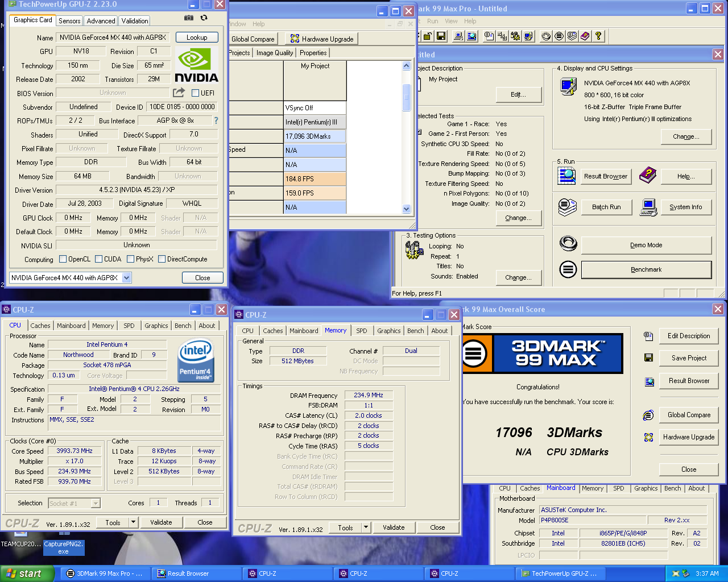Click the System Info computer icon in the Run panel
This screenshot has height=582, width=728.
pyautogui.click(x=648, y=207)
